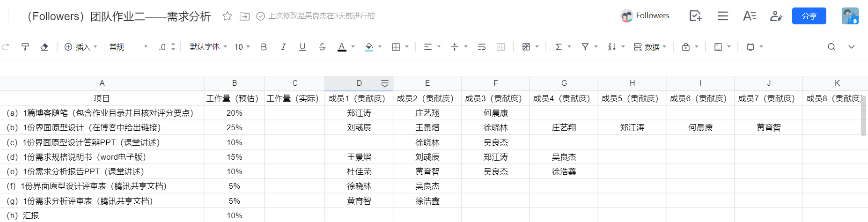Select cell 黄育智 in column J
This screenshot has width=868, height=222.
tap(769, 127)
